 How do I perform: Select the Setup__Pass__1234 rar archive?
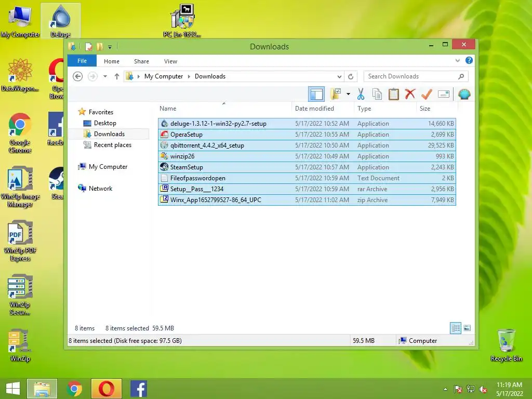click(x=307, y=189)
